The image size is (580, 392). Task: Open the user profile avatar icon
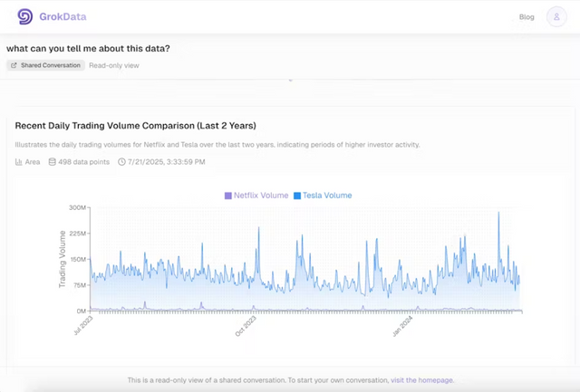pyautogui.click(x=556, y=16)
